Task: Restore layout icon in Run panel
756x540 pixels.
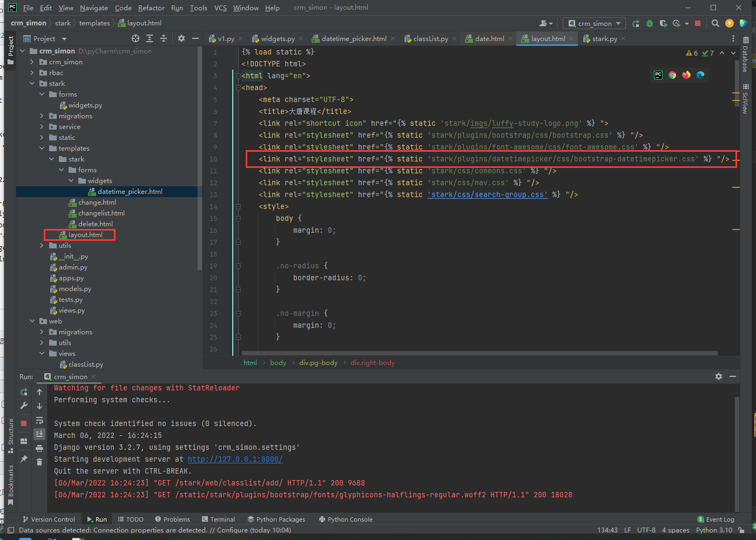Action: tap(24, 441)
